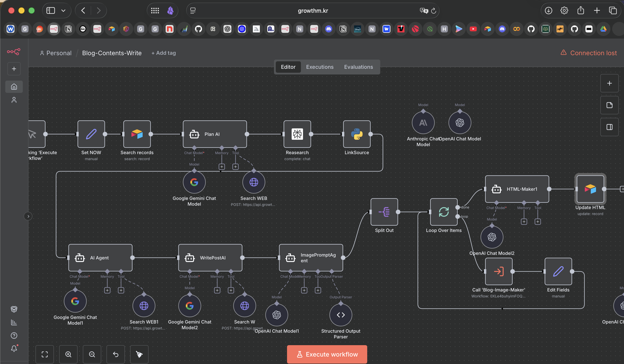
Task: Select the LinkSource Python node
Action: click(356, 134)
